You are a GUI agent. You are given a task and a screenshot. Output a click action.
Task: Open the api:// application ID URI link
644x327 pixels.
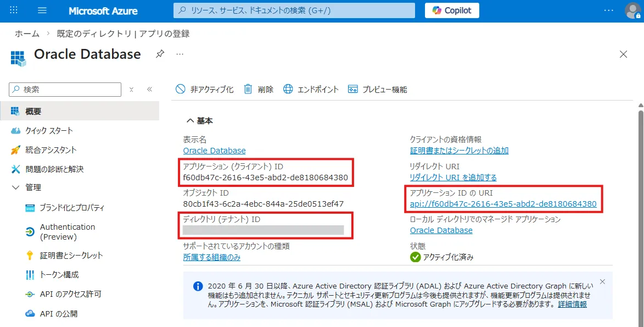[503, 203]
